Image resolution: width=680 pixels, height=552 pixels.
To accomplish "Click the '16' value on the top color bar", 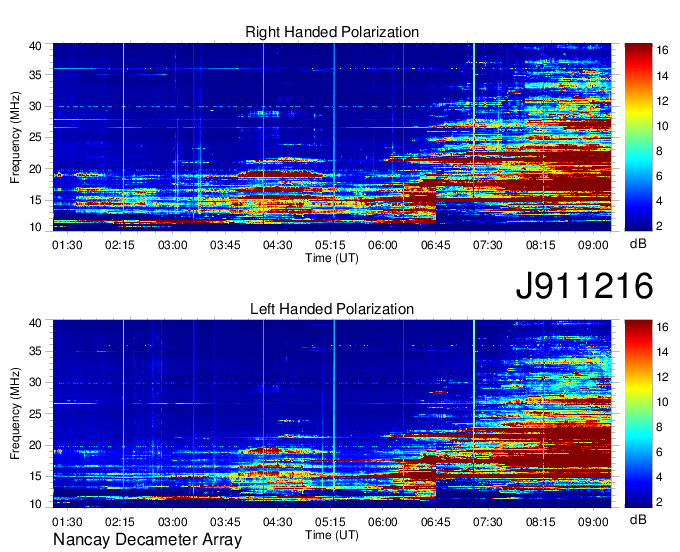I will click(x=662, y=50).
